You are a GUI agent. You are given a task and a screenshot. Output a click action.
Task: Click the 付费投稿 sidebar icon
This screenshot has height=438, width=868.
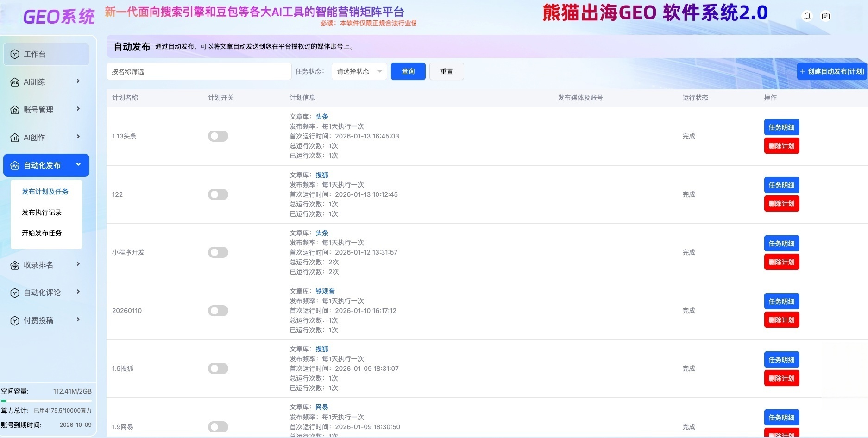[15, 321]
